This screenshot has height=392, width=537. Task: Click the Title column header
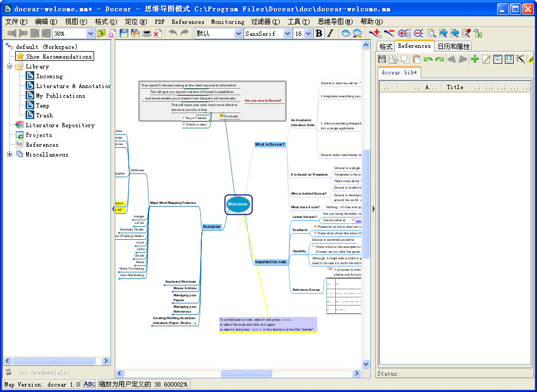(455, 87)
